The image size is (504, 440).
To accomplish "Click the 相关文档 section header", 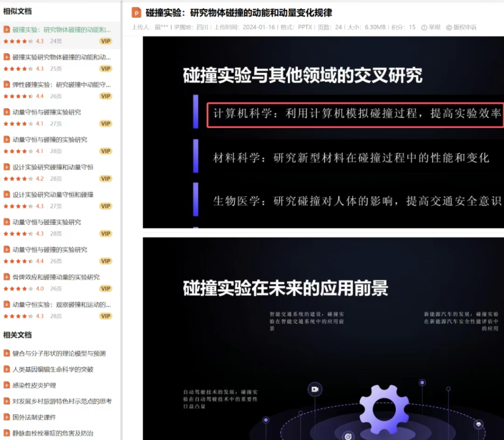I will (x=16, y=335).
